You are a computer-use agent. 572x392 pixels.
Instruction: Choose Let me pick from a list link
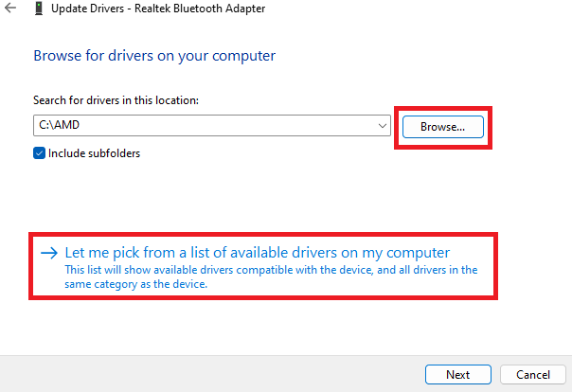257,253
